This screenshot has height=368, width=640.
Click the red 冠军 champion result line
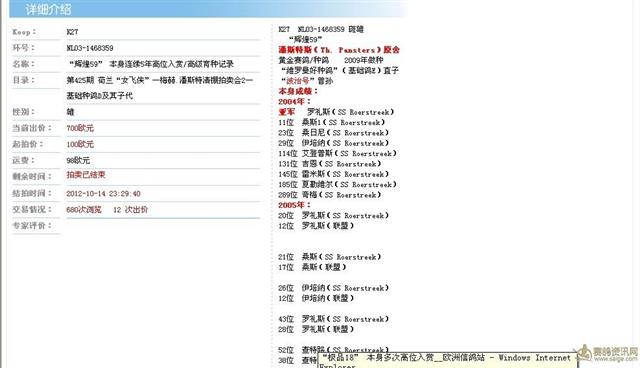coord(336,112)
